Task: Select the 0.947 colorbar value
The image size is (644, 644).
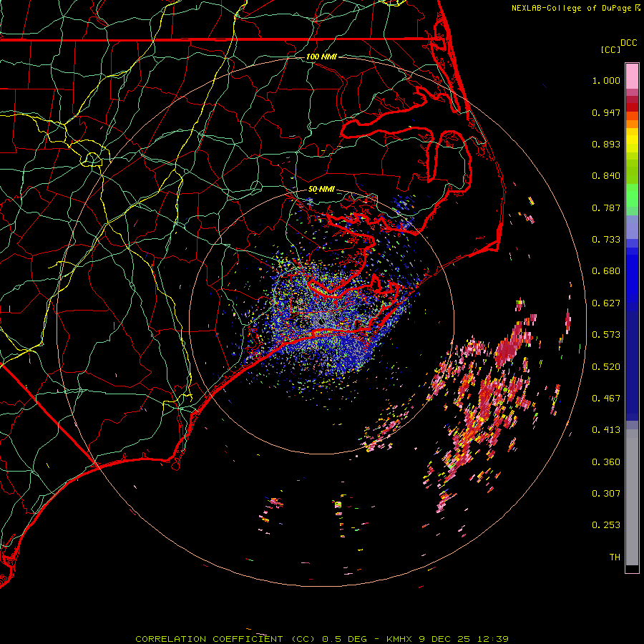Action: (606, 112)
